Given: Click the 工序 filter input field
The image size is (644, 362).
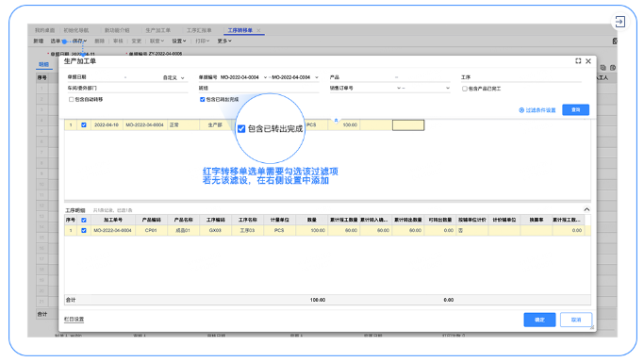Looking at the screenshot, I should click(521, 77).
